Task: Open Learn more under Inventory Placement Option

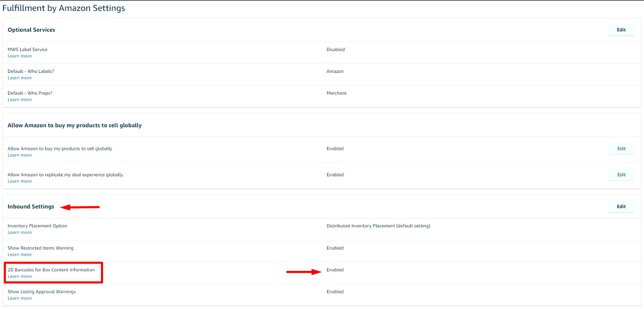Action: (x=19, y=232)
